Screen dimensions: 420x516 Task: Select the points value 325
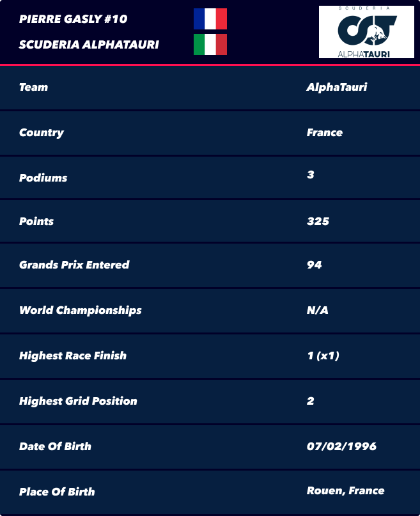pyautogui.click(x=318, y=221)
